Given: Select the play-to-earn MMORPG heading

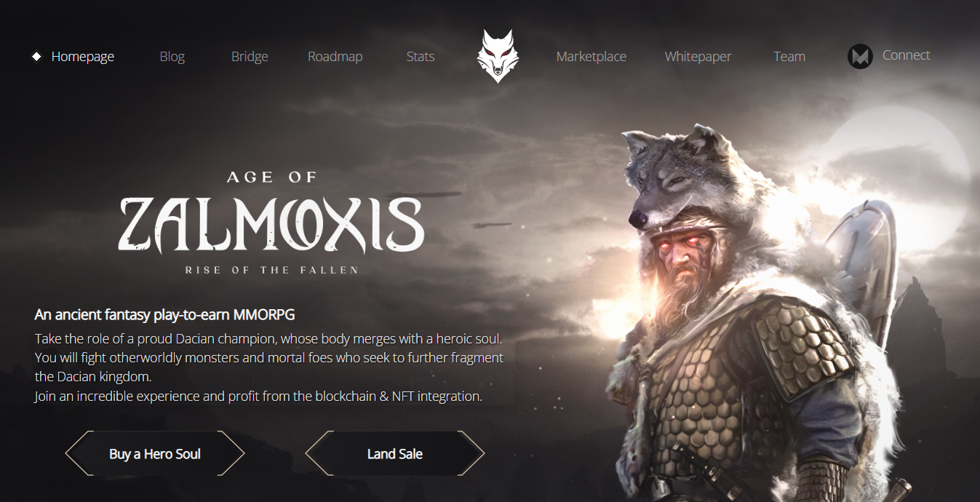Looking at the screenshot, I should pos(164,315).
